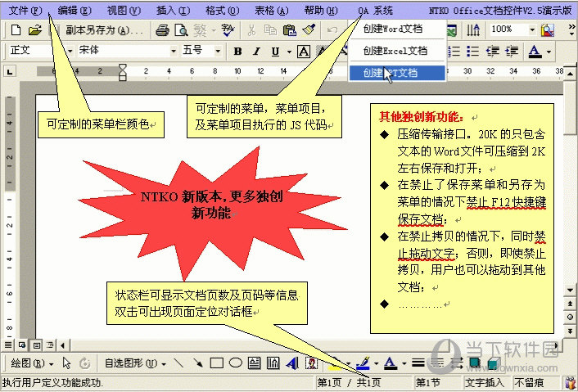Screen dimensions: 578x392
Task: Select the Oval drawing tool
Action: [236, 363]
